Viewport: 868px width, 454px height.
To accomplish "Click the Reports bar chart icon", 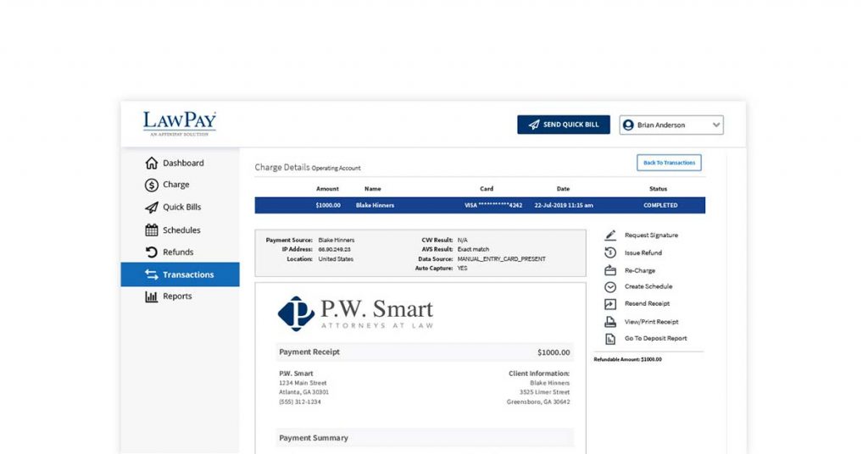I will click(x=151, y=296).
